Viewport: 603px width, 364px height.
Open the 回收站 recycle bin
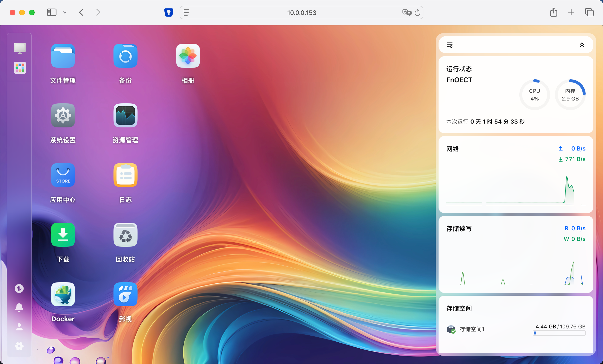(125, 235)
